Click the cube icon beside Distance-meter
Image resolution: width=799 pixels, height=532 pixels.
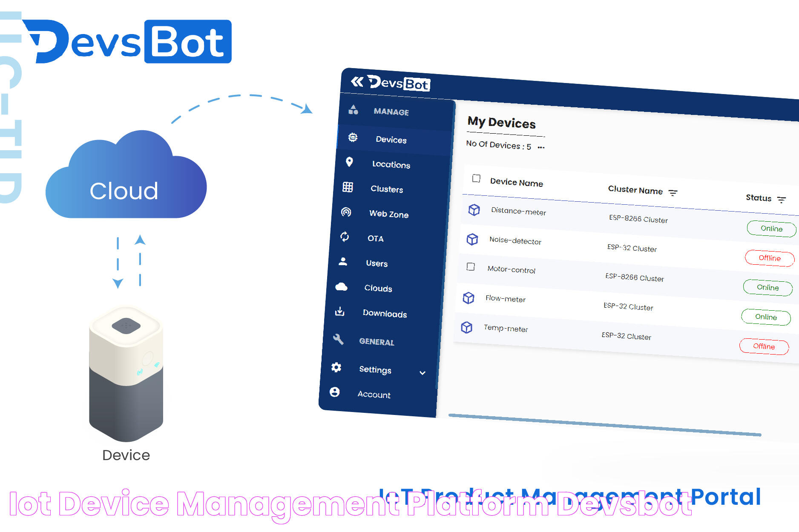(x=474, y=209)
